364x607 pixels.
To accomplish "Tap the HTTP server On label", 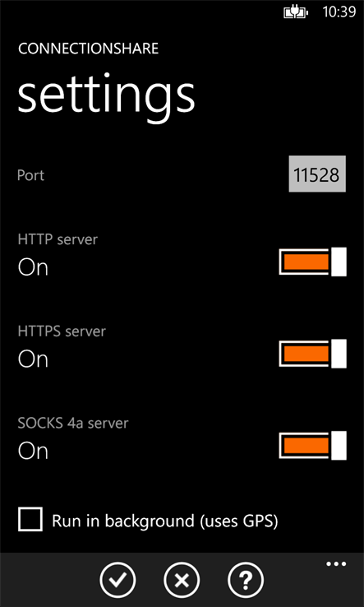I will point(33,267).
